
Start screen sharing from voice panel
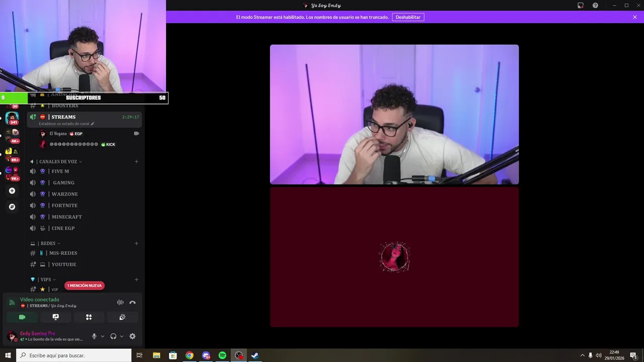(56, 317)
